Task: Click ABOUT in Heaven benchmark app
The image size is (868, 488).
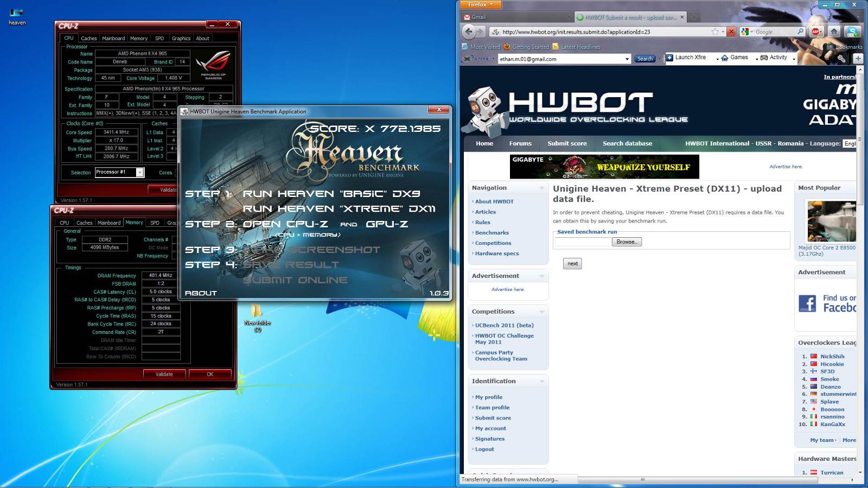Action: coord(201,293)
